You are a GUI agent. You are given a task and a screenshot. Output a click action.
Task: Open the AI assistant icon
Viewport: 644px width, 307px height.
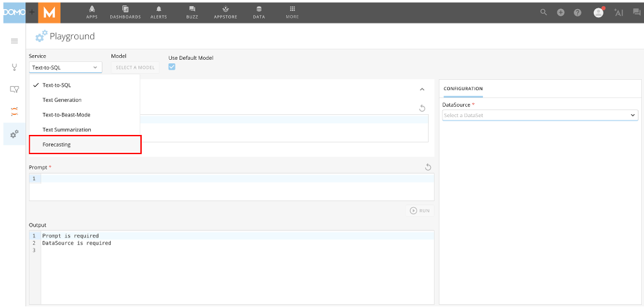tap(619, 12)
